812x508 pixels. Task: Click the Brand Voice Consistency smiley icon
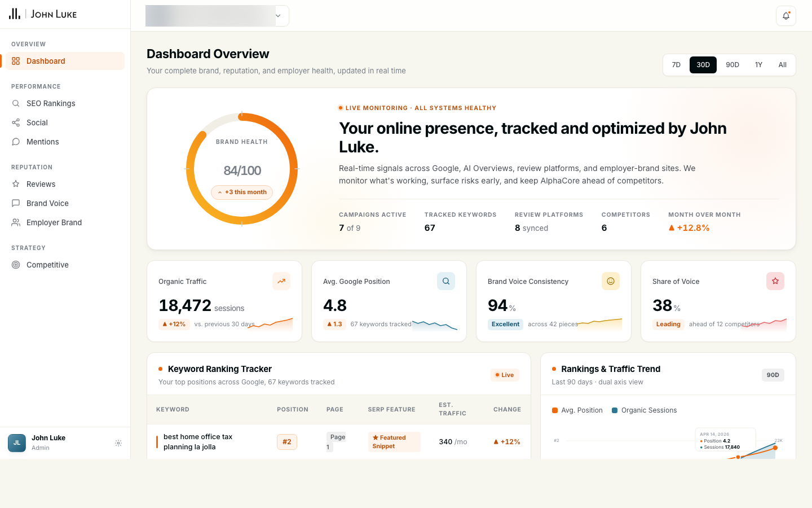click(611, 281)
